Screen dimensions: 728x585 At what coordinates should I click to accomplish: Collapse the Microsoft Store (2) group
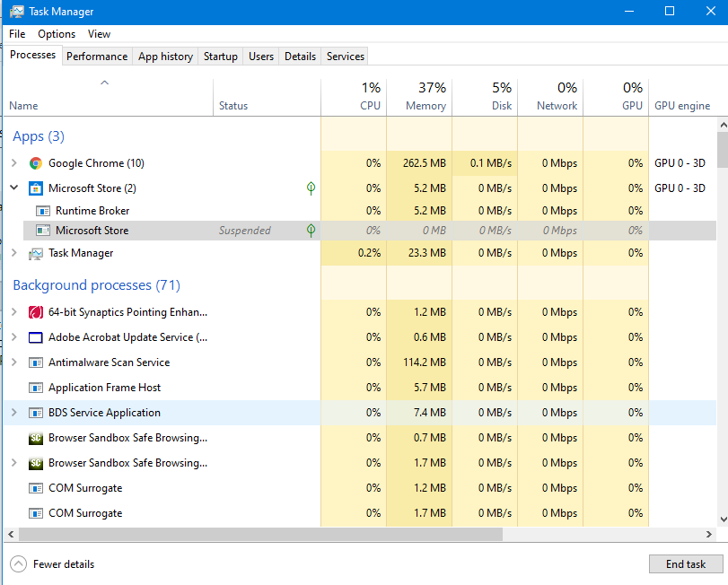click(14, 188)
